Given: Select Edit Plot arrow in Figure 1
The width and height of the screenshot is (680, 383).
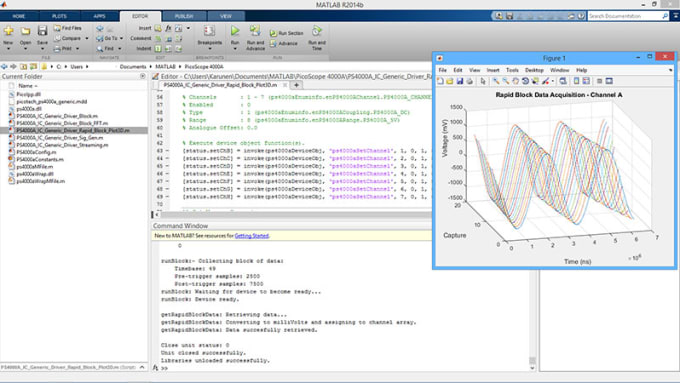Looking at the screenshot, I should click(483, 81).
